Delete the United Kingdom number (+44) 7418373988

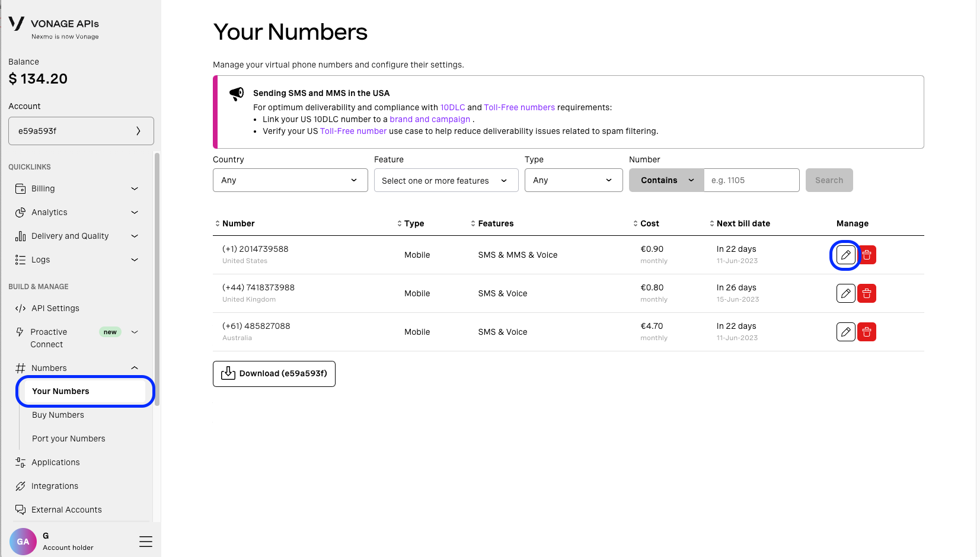pyautogui.click(x=866, y=293)
